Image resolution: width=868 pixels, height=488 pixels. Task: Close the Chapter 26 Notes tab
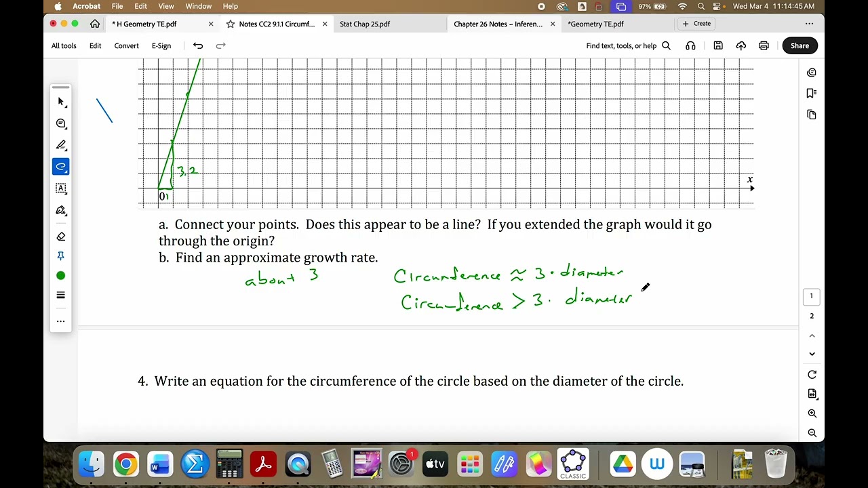coord(553,24)
